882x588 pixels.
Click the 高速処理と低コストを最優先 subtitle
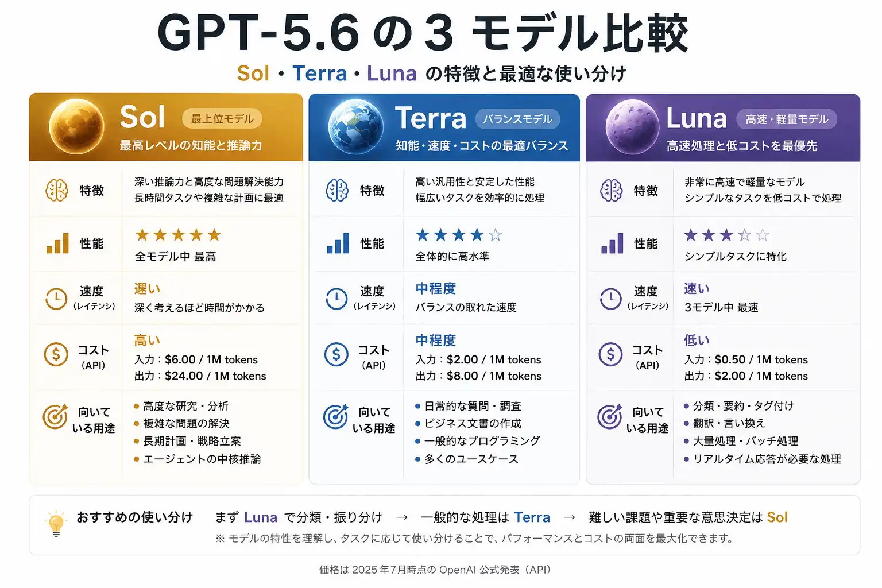coord(742,146)
